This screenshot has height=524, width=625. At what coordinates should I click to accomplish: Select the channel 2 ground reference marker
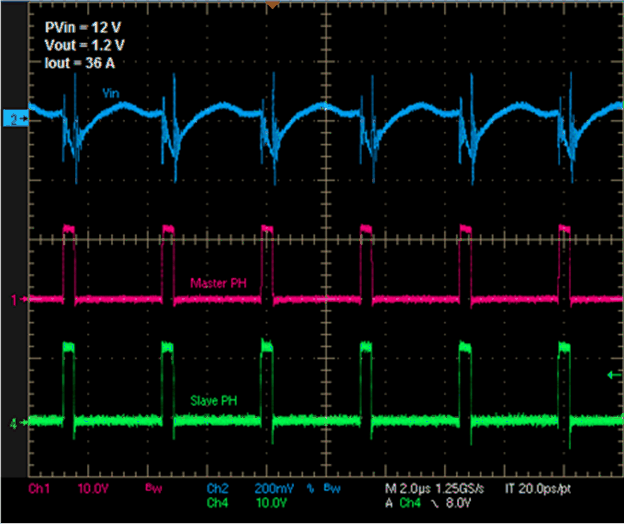tap(15, 119)
